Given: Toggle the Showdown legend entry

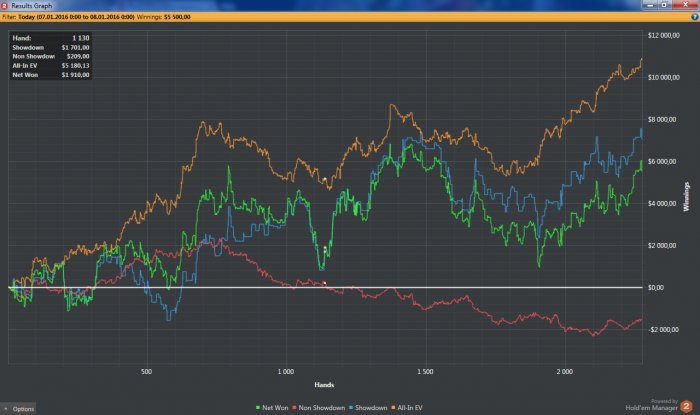Looking at the screenshot, I should coord(368,407).
